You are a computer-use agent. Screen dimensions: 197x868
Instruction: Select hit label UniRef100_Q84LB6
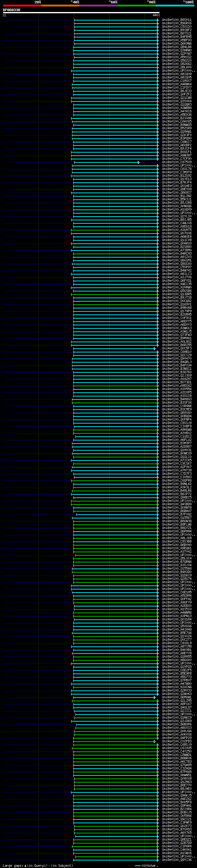[x=177, y=47]
